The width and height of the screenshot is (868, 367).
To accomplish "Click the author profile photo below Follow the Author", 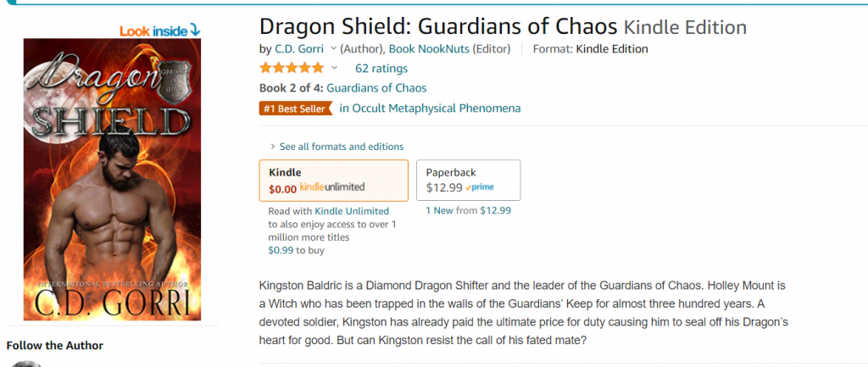I will [26, 363].
